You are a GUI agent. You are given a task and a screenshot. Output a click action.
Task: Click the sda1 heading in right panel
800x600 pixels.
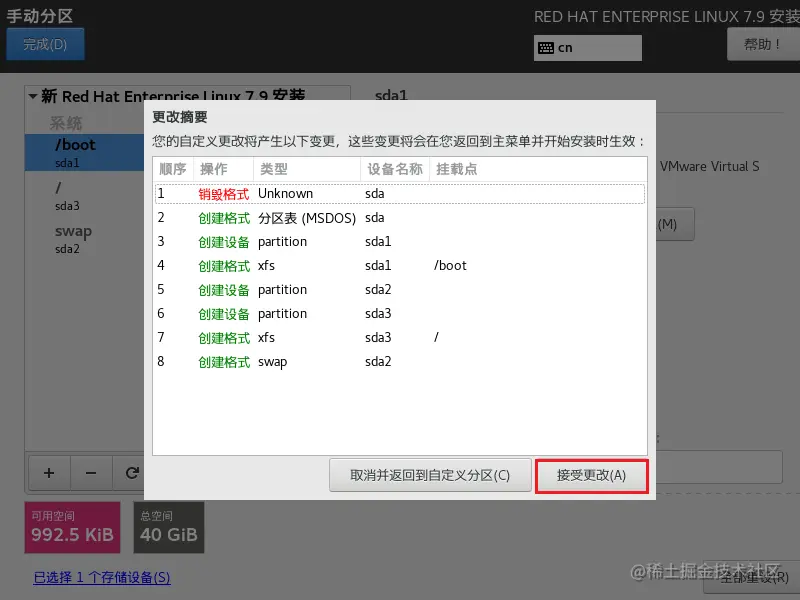tap(391, 95)
